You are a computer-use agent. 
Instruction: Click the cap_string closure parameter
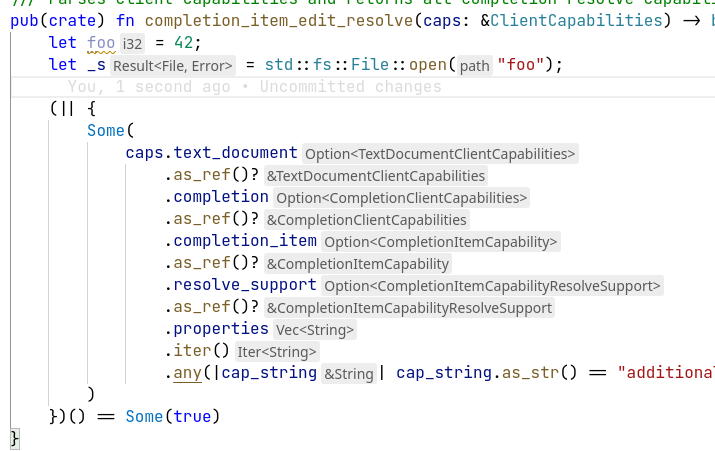[269, 373]
